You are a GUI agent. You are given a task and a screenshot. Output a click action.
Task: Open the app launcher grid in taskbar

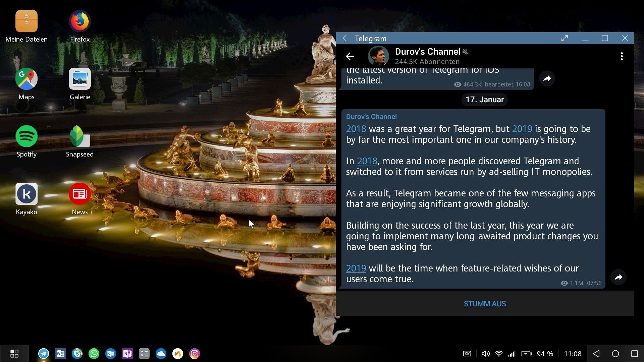tap(14, 354)
